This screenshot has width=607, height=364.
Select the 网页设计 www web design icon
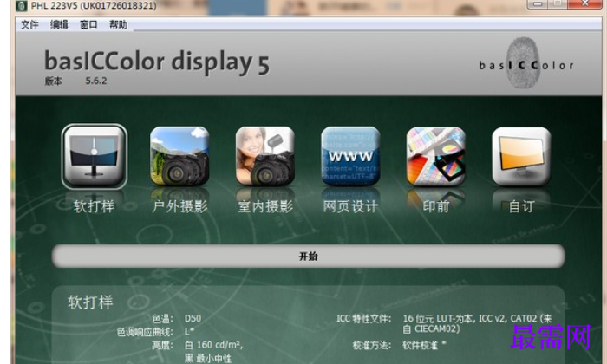tap(350, 157)
